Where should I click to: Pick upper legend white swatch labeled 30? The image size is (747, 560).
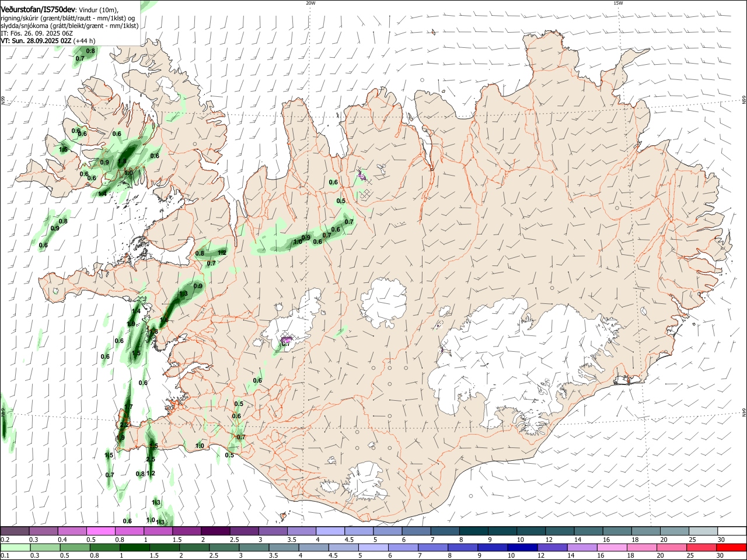click(x=731, y=531)
